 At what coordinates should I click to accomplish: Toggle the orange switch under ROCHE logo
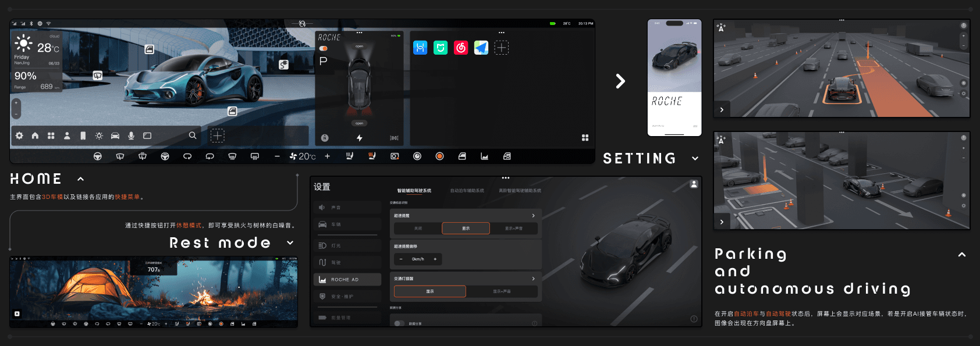(324, 48)
